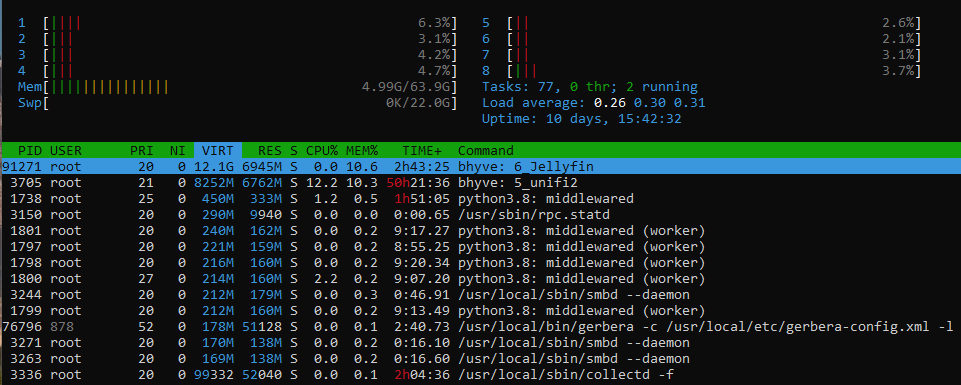Click the 6.3% CPU 1 percentage
This screenshot has width=961, height=385.
pos(435,23)
